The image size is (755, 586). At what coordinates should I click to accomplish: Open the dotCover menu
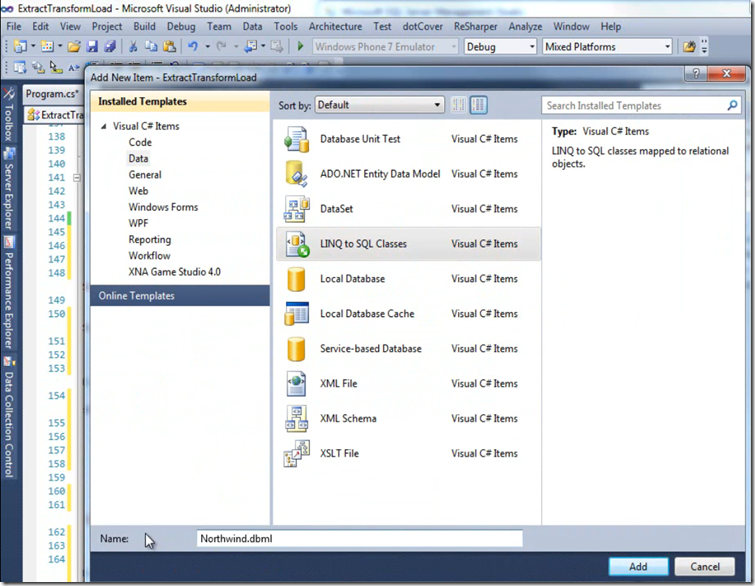pyautogui.click(x=422, y=26)
